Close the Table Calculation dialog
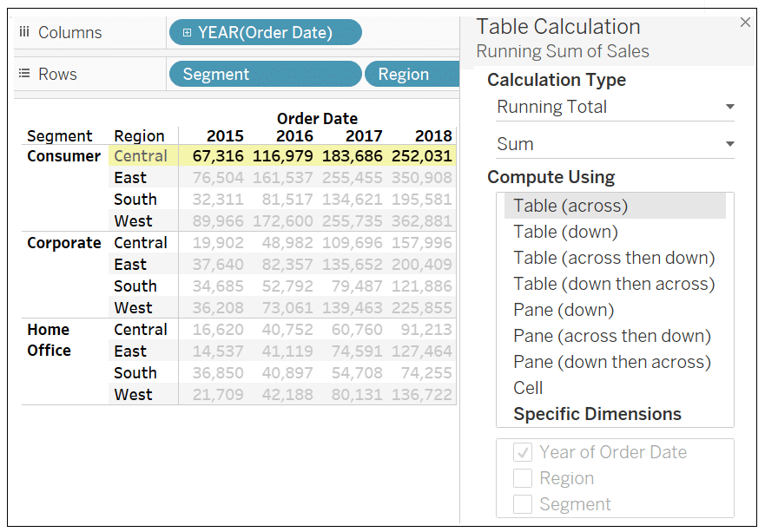 tap(745, 22)
